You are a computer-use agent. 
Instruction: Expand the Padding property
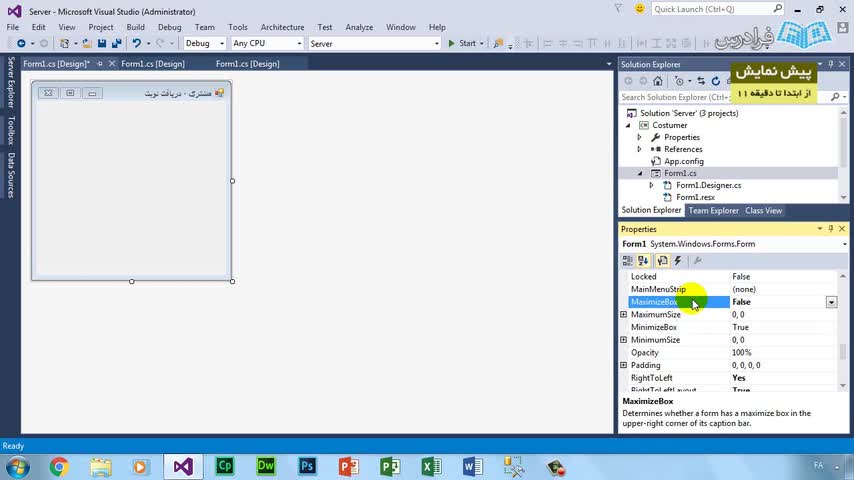[x=624, y=365]
